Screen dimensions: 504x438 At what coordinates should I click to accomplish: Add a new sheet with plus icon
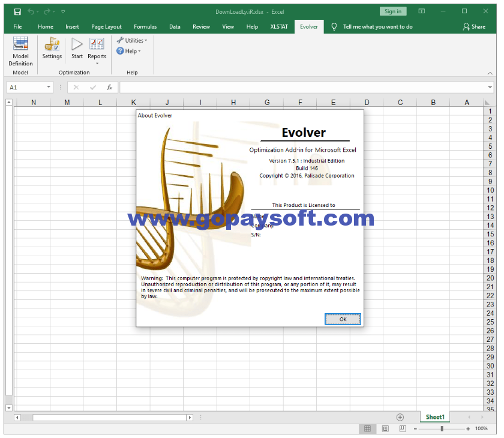click(400, 417)
